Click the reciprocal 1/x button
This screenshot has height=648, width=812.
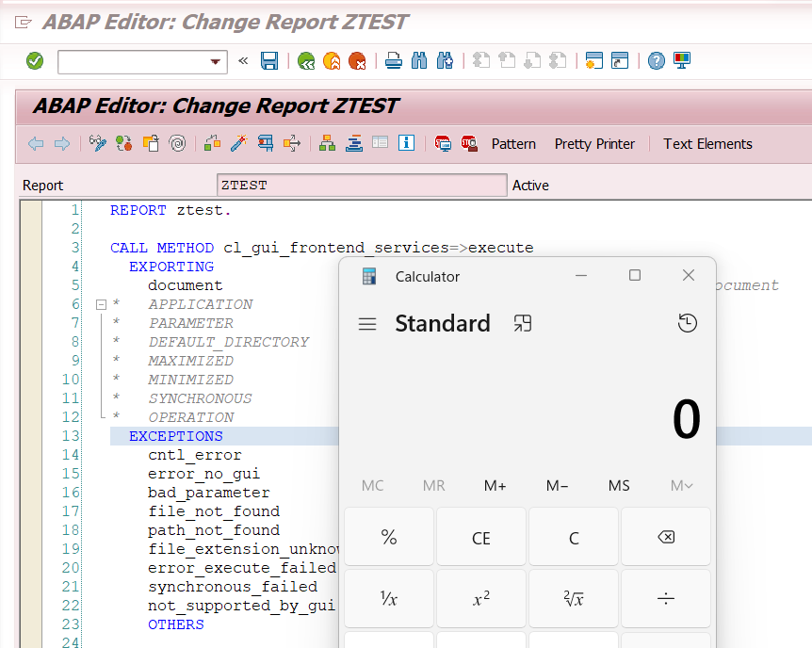389,599
